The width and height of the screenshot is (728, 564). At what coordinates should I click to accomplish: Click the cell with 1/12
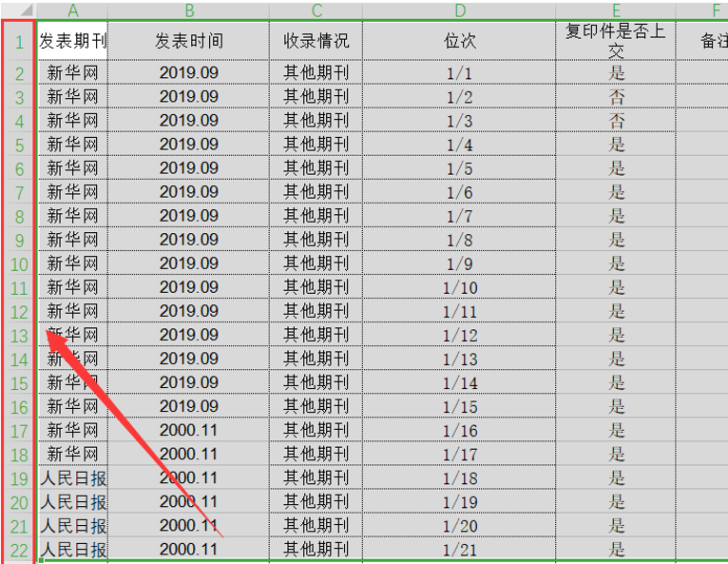[x=459, y=335]
